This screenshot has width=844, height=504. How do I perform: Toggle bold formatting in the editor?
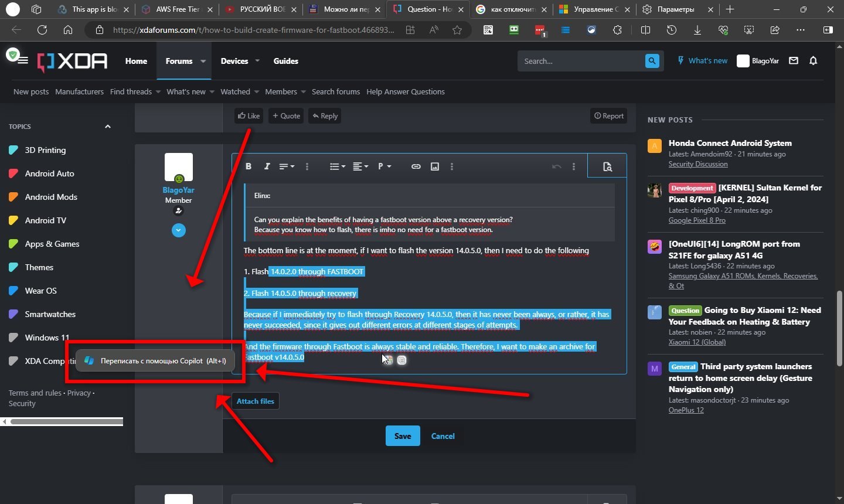[x=249, y=166]
